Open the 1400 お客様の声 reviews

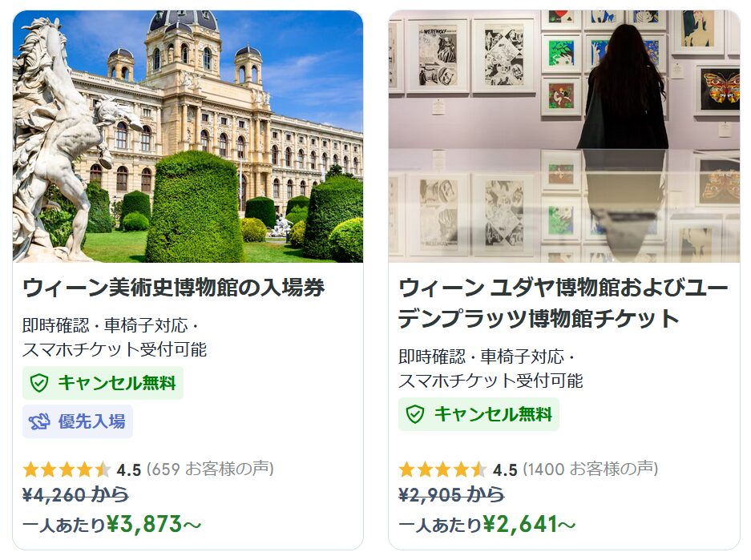coord(591,469)
